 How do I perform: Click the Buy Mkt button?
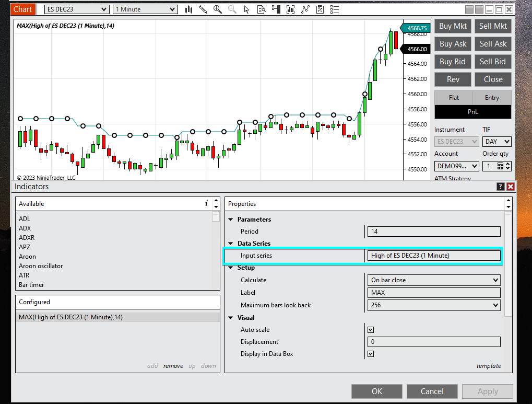[x=453, y=26]
